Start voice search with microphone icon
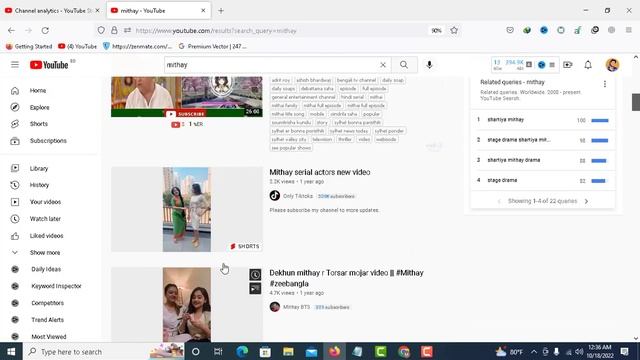The width and height of the screenshot is (640, 360). [x=429, y=64]
